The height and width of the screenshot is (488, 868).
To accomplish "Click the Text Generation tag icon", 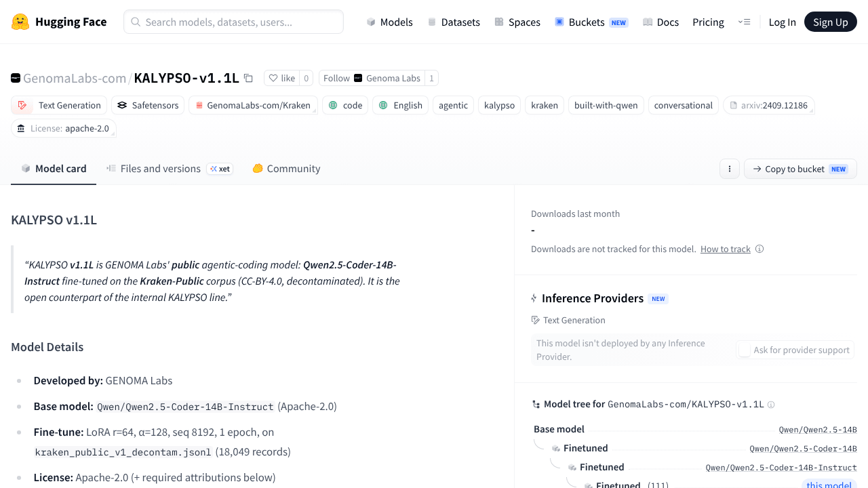I will [x=22, y=105].
